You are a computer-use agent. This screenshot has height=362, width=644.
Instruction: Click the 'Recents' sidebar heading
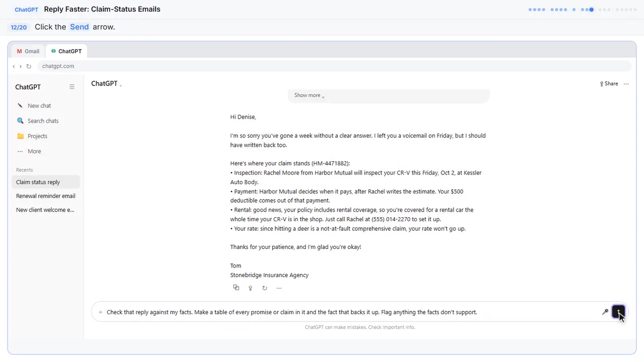tap(24, 170)
